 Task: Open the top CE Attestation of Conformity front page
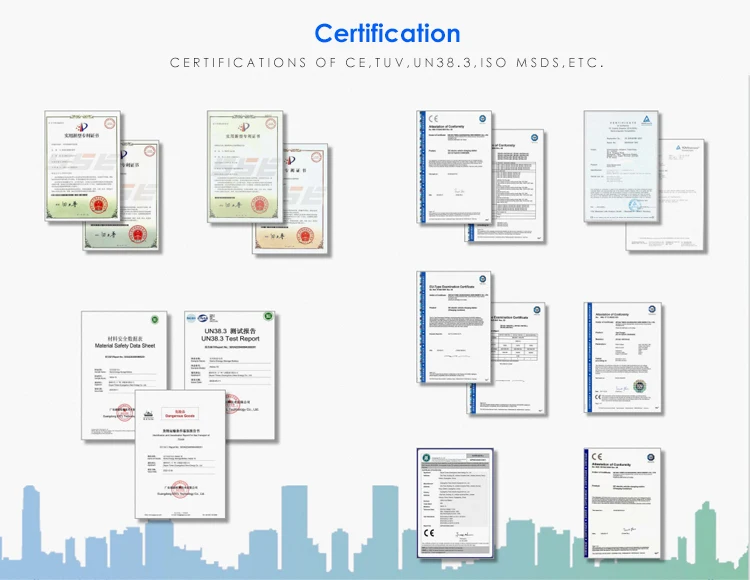coord(454,167)
